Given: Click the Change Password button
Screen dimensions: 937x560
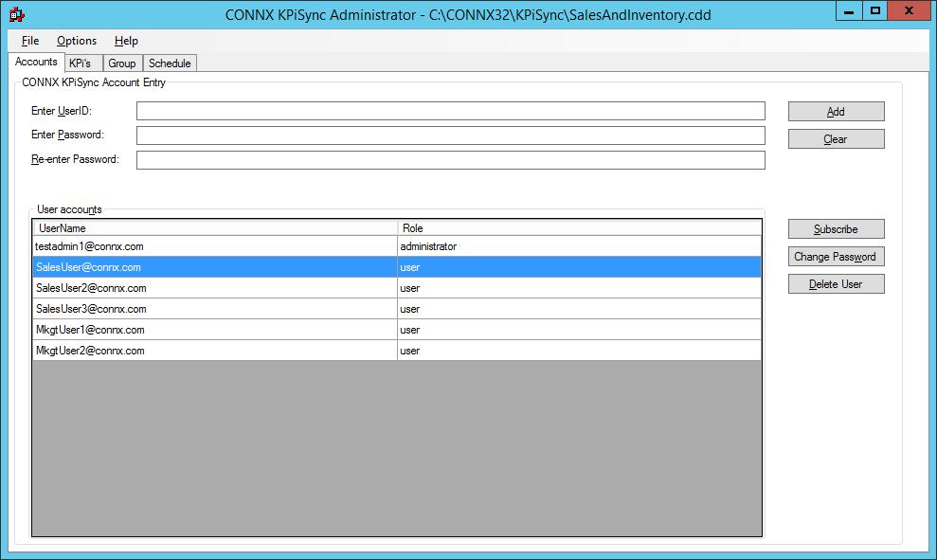Looking at the screenshot, I should tap(836, 257).
